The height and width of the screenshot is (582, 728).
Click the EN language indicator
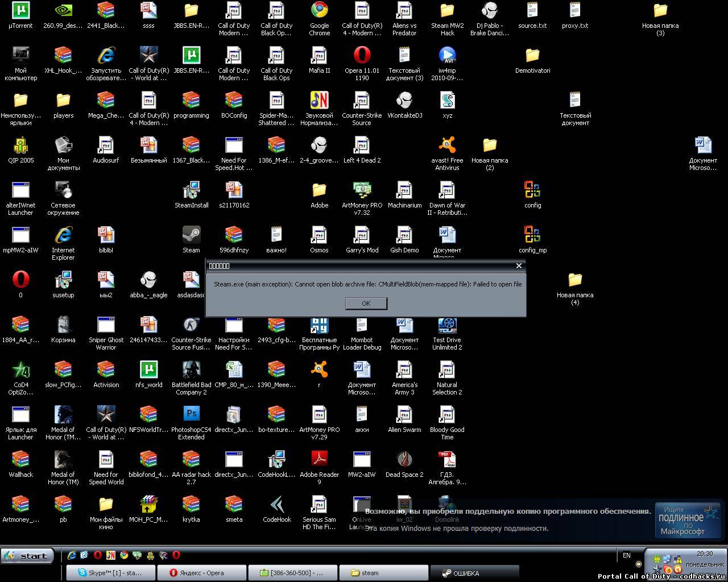tap(627, 555)
